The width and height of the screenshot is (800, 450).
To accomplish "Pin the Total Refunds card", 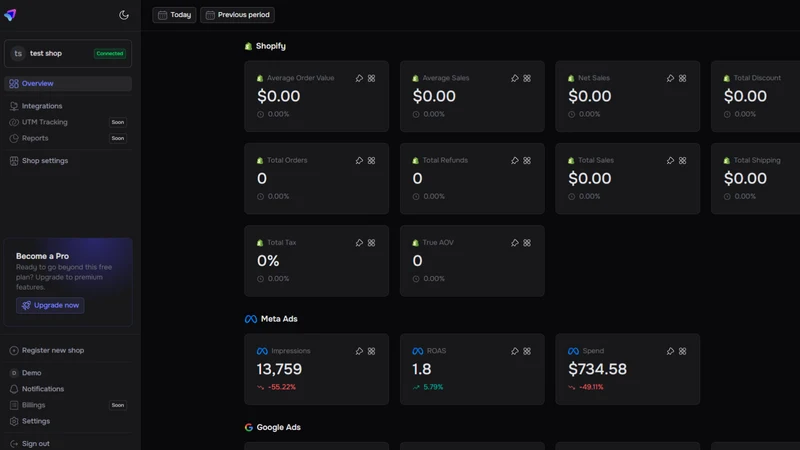I will pyautogui.click(x=515, y=160).
